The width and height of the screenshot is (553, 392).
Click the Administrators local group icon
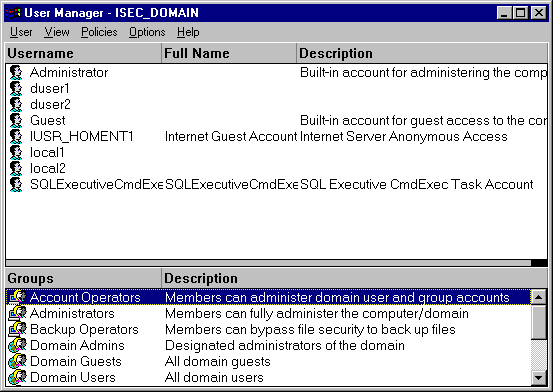(x=17, y=313)
